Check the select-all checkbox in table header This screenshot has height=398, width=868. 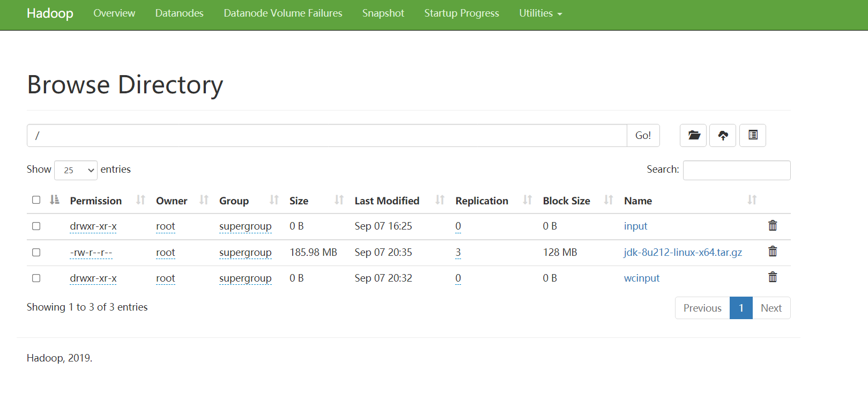36,200
